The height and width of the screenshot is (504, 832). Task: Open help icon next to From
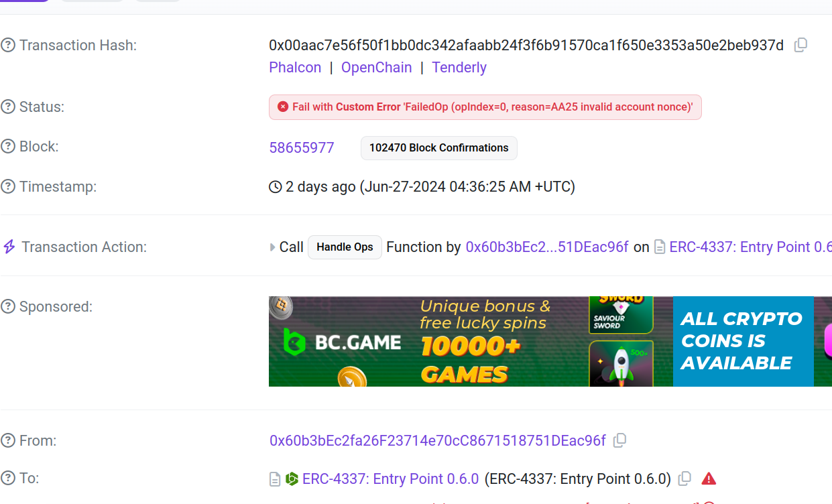[x=8, y=441]
